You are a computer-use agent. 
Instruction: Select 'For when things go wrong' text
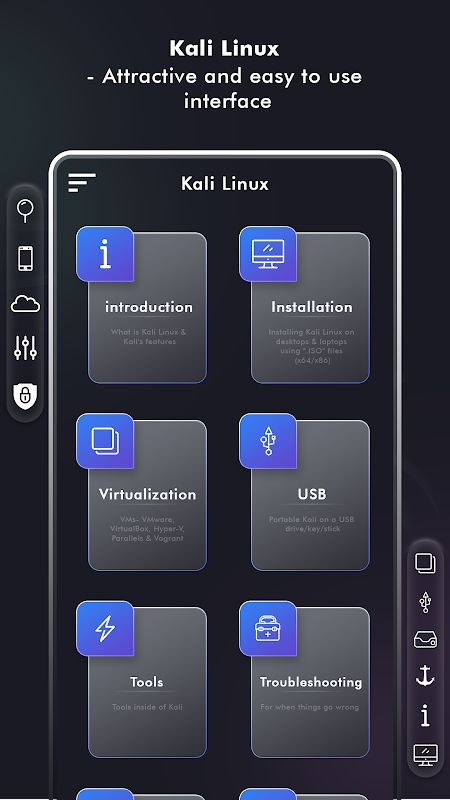[310, 707]
